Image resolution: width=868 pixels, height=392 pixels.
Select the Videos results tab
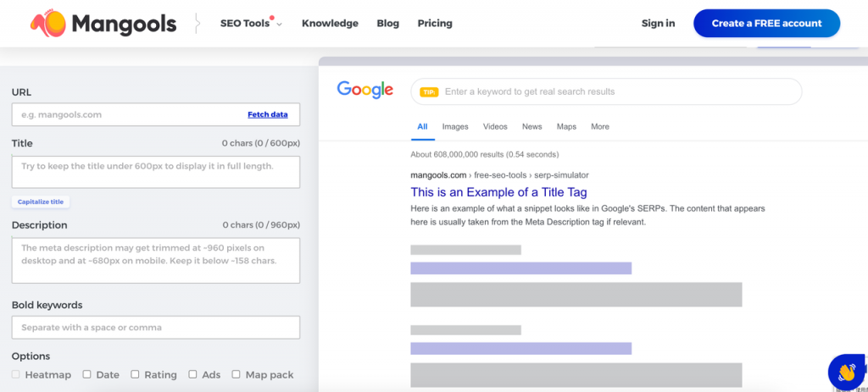tap(495, 127)
